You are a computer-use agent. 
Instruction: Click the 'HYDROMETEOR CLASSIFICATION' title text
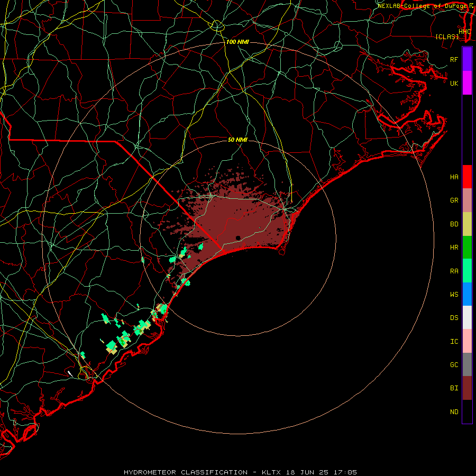pyautogui.click(x=186, y=472)
